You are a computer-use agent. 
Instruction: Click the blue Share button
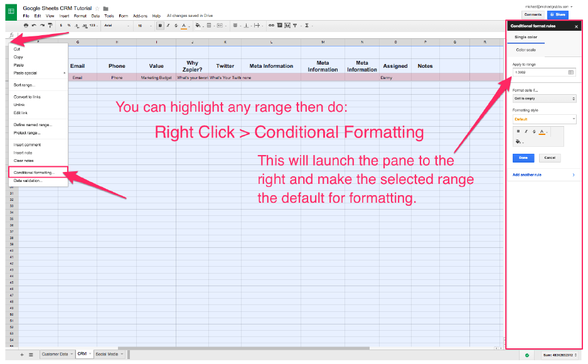pos(558,14)
